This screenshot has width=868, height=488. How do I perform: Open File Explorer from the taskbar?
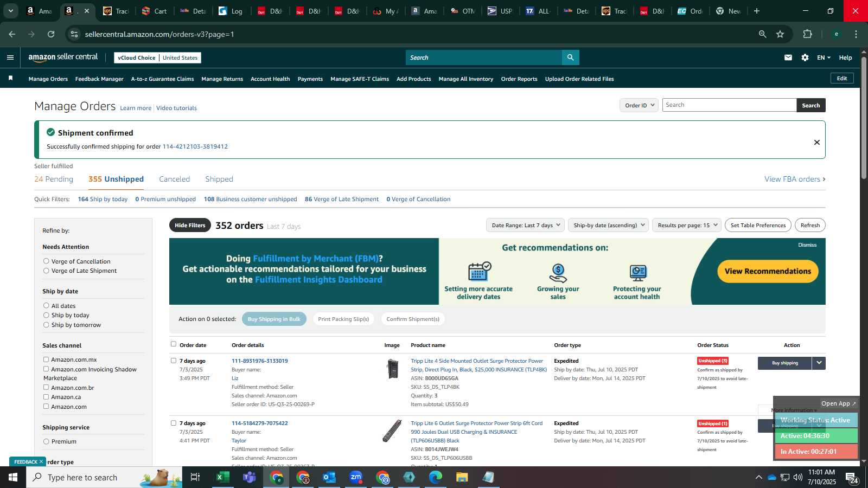pos(462,477)
